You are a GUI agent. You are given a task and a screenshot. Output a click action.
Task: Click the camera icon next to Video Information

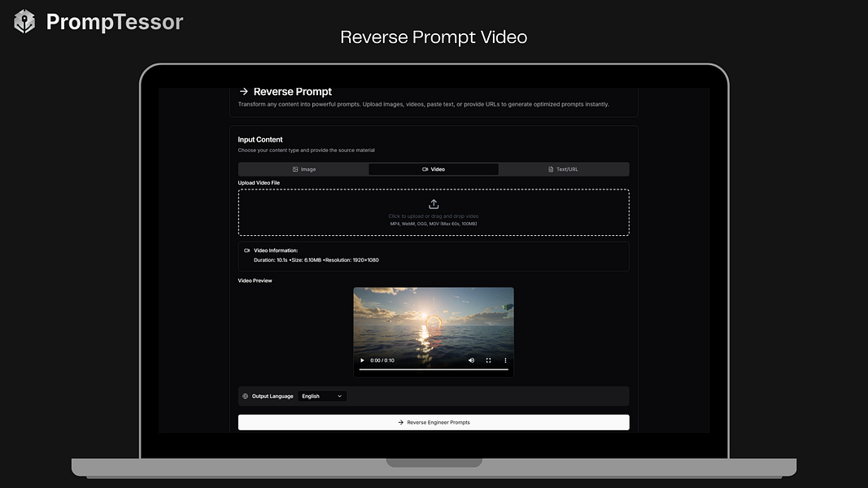pos(246,250)
